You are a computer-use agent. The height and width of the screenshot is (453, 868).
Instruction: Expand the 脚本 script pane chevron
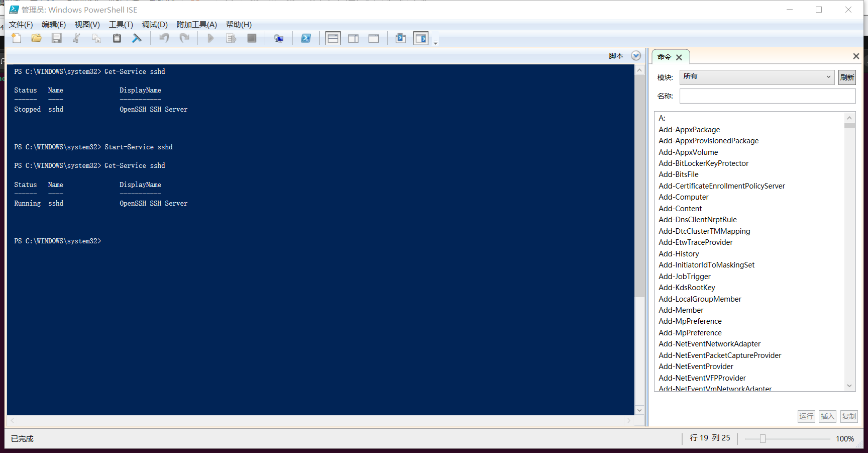pos(636,56)
